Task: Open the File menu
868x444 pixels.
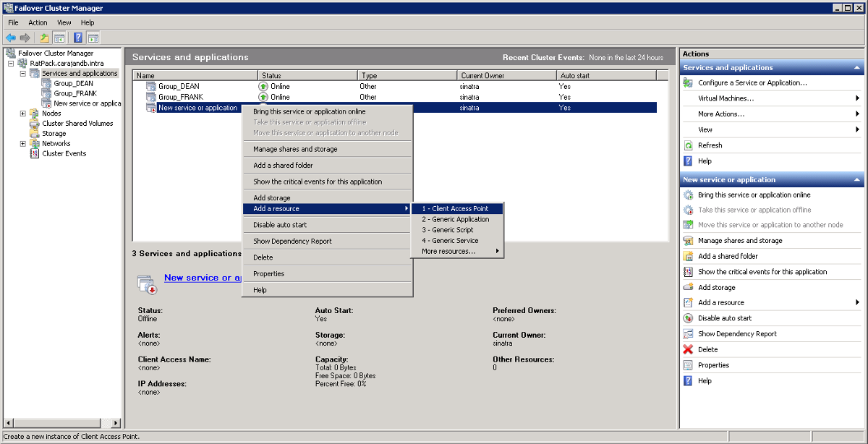Action: tap(14, 23)
